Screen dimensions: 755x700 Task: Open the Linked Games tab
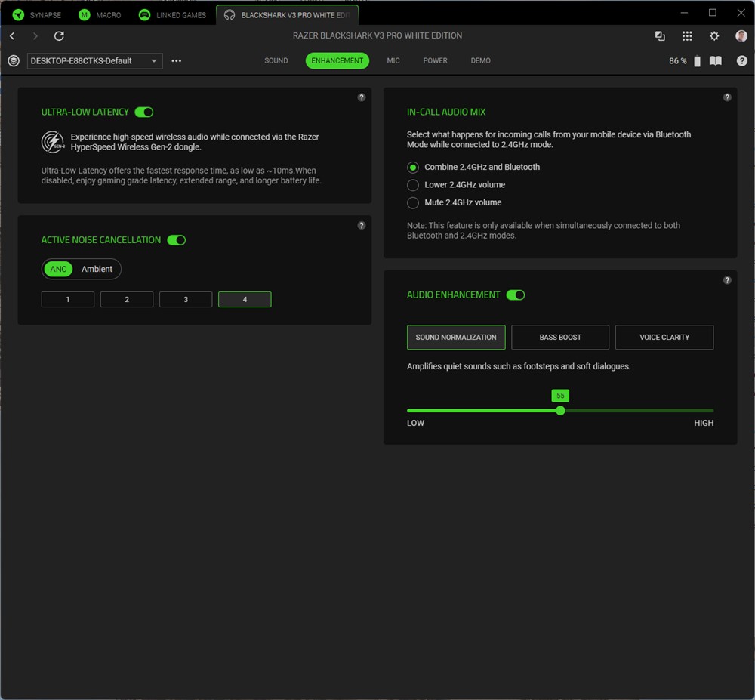(172, 15)
